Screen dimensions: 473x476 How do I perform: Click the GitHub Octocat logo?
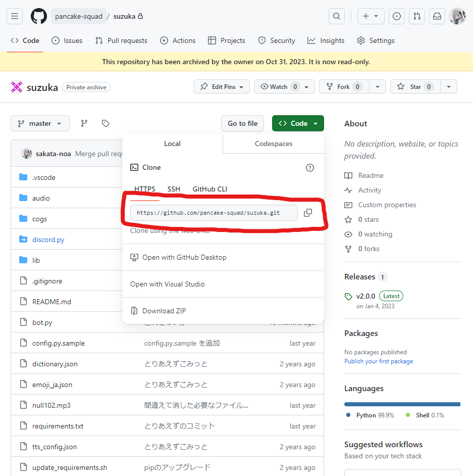click(x=39, y=16)
